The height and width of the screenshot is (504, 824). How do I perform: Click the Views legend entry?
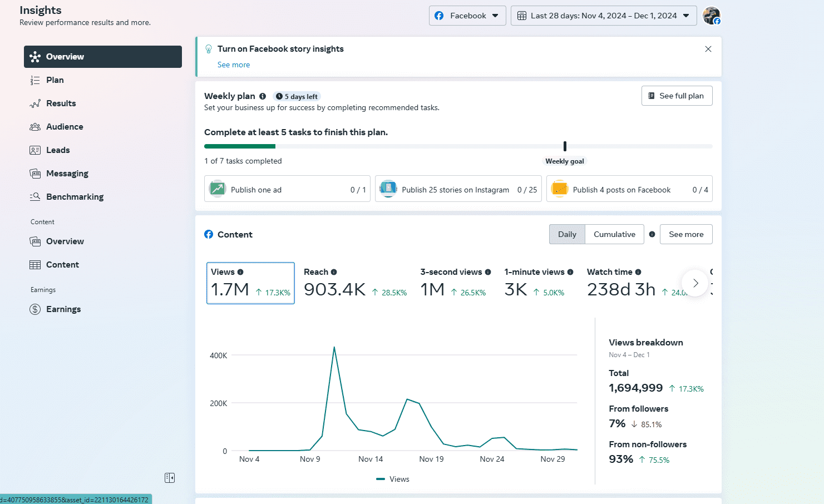click(x=393, y=479)
